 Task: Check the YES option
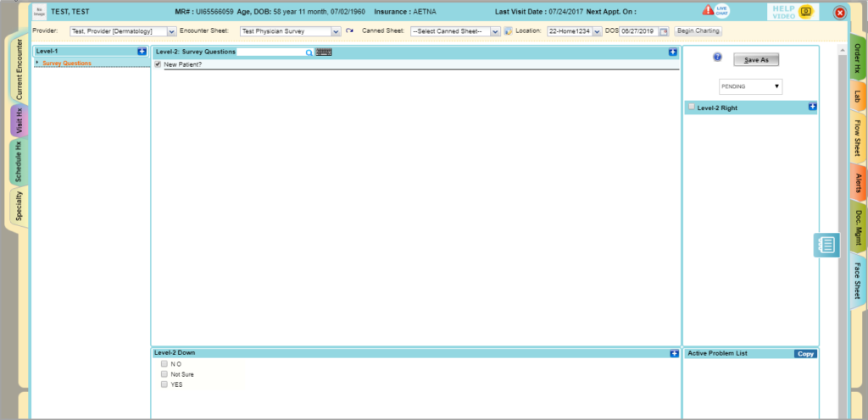tap(164, 384)
